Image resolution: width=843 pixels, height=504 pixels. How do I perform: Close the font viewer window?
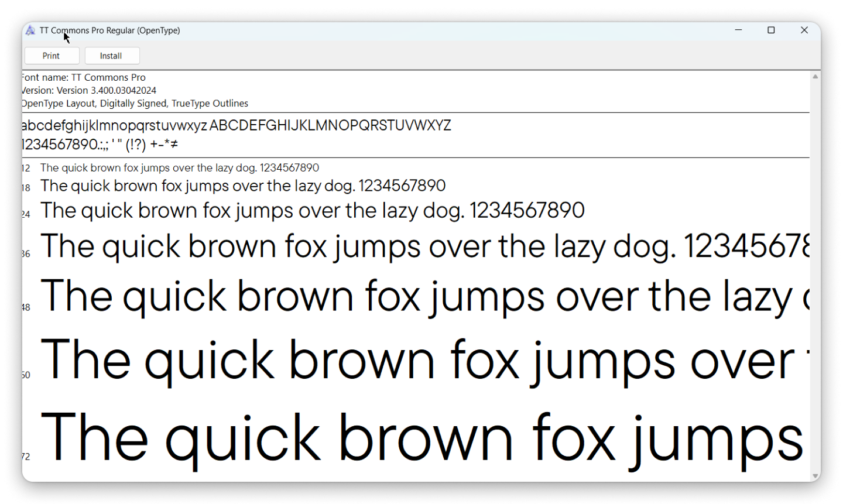[x=804, y=30]
